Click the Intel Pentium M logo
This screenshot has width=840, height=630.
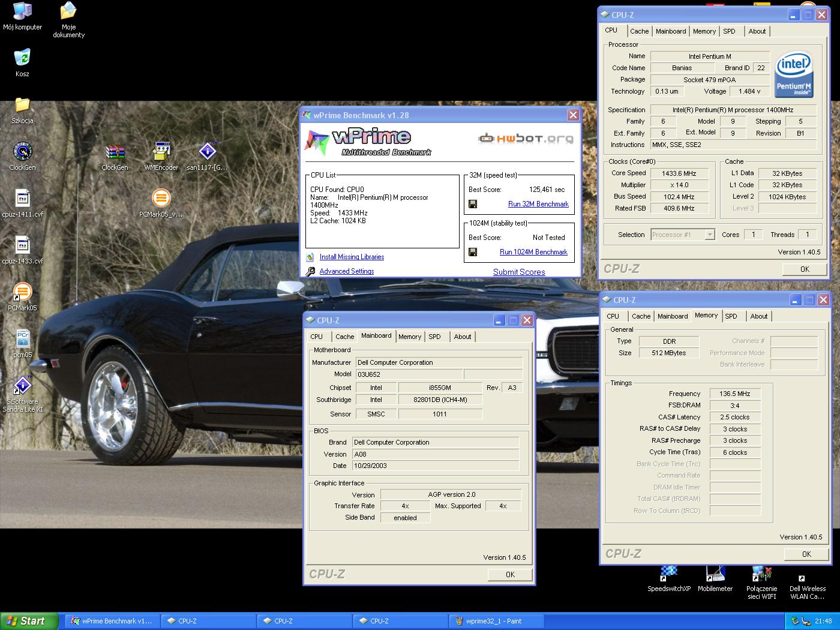(x=793, y=74)
